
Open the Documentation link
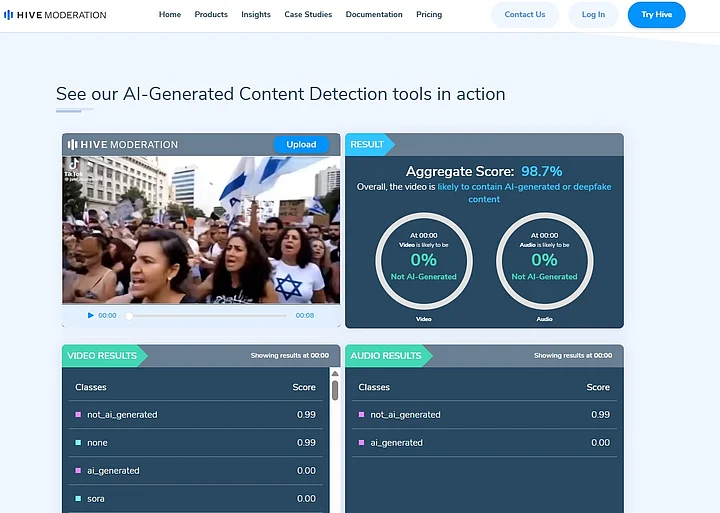[x=374, y=15]
